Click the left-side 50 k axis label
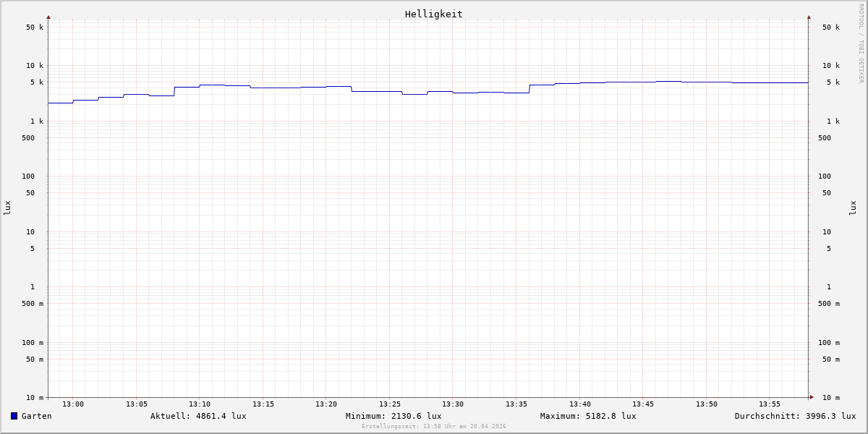 point(35,27)
